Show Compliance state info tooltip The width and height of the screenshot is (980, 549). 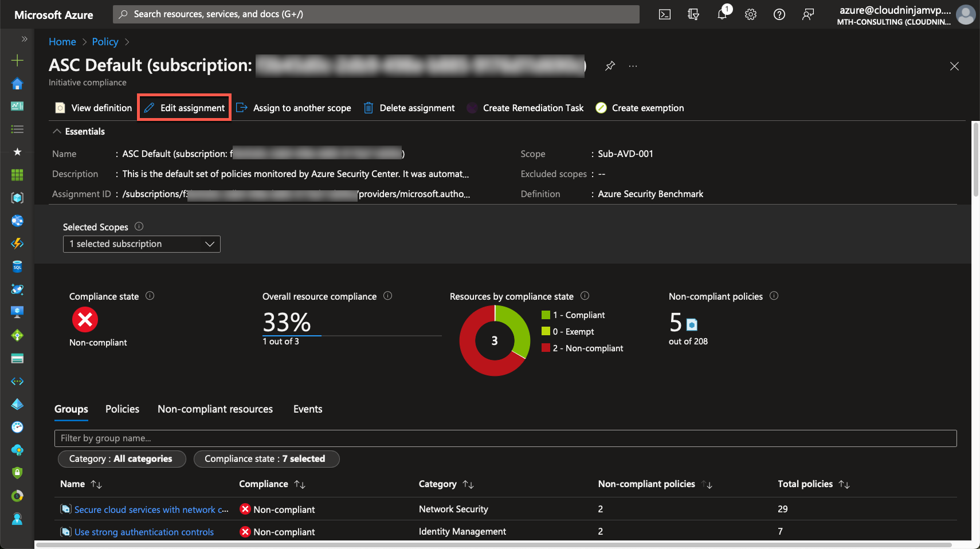[150, 296]
